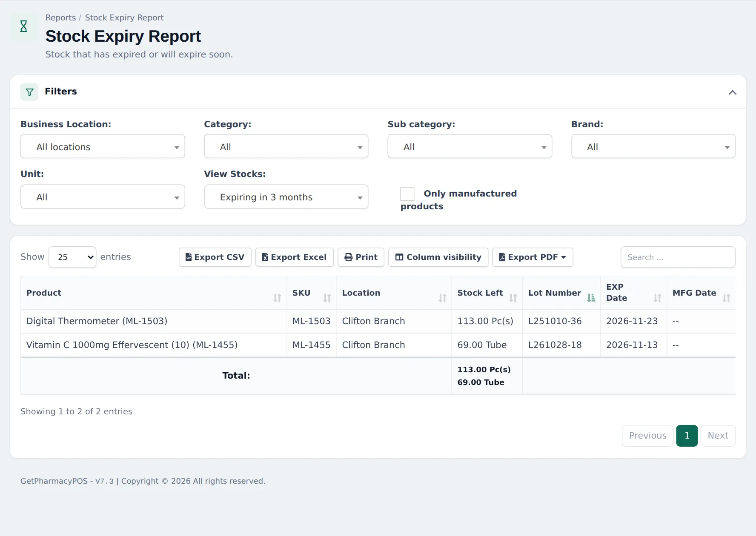Sort by Lot Number sort icon
Screen dimensions: 756x536
[x=591, y=298]
